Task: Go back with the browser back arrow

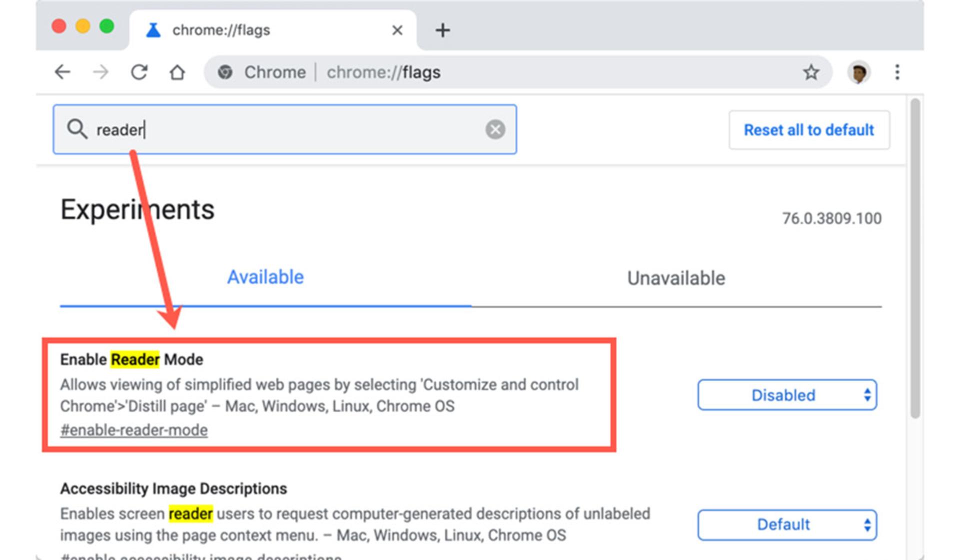Action: tap(62, 72)
